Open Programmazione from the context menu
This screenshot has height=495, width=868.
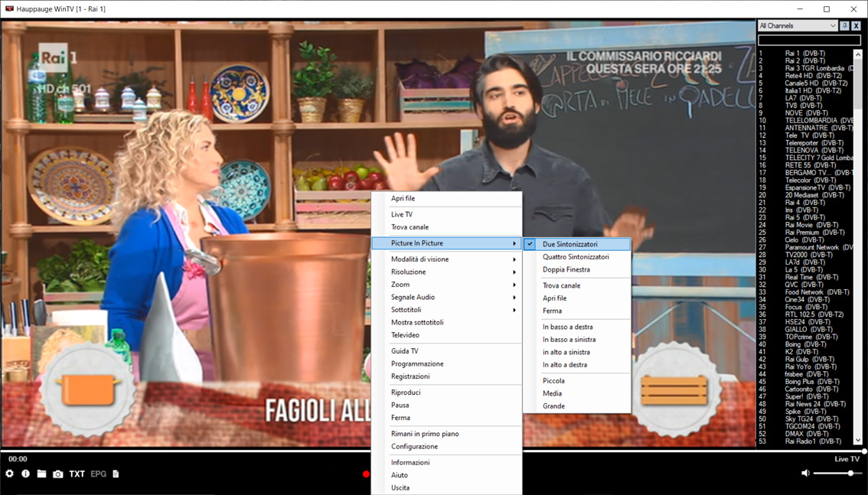[x=446, y=364]
